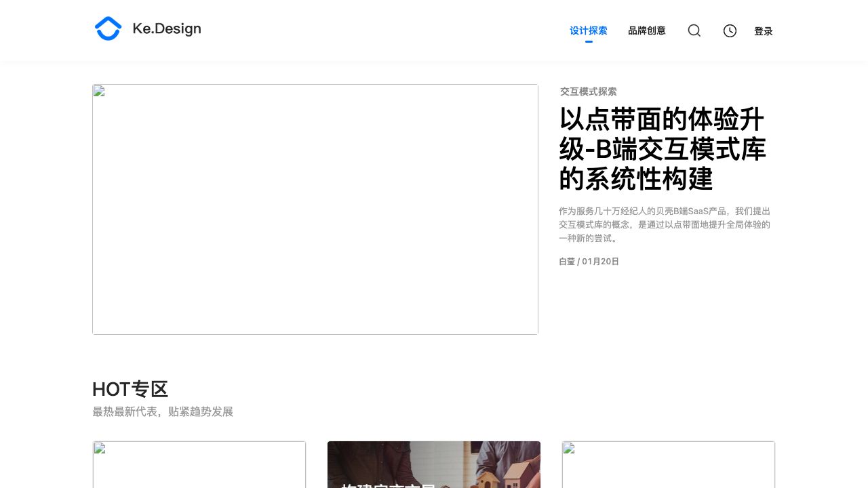The width and height of the screenshot is (868, 488).
Task: Click the blue underline beneath 设计探索
Action: point(589,41)
